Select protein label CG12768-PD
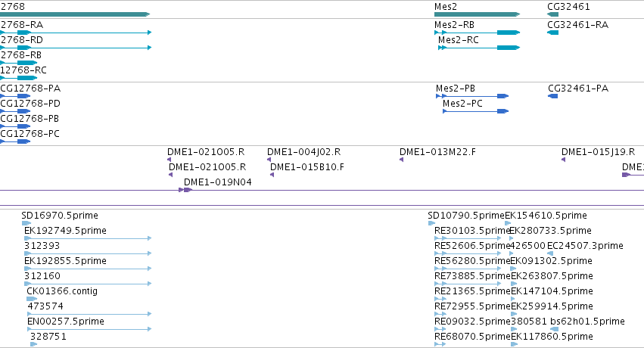Screen dimensions: 644x348 (30, 104)
